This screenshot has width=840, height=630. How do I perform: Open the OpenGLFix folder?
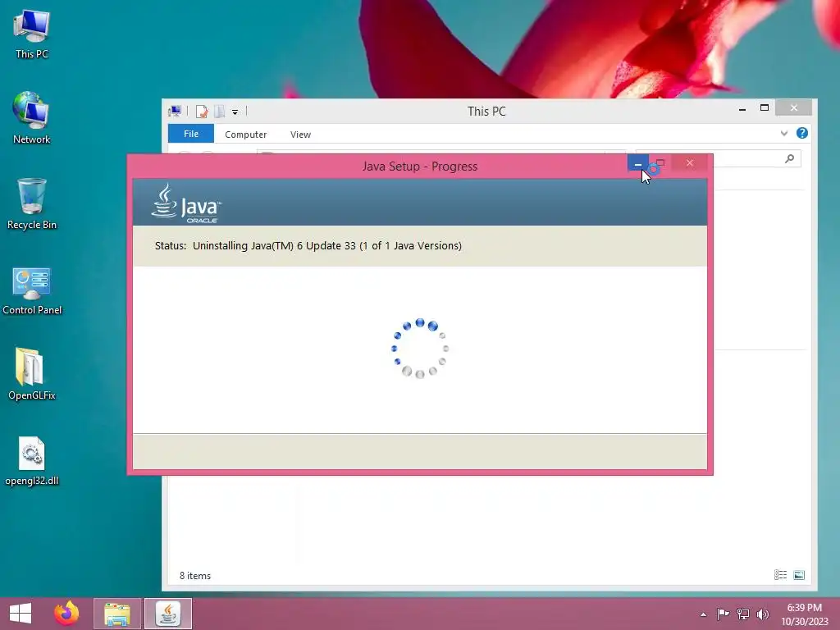tap(32, 374)
